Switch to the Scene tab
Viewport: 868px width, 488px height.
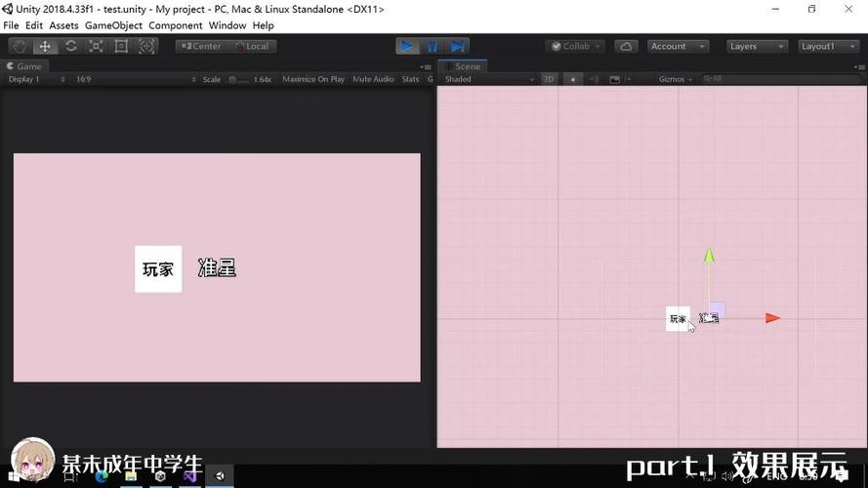coord(463,66)
